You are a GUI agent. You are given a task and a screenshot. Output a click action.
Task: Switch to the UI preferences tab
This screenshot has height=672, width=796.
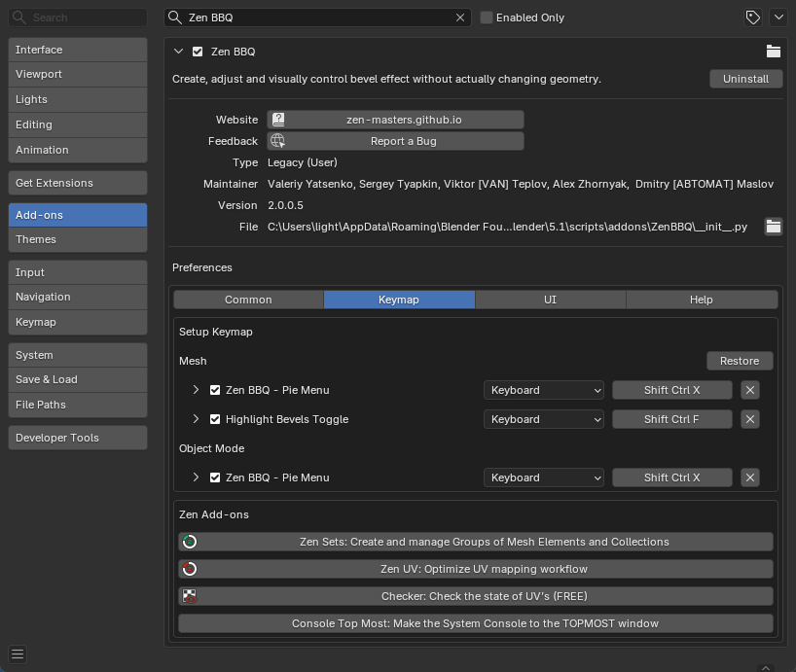coord(551,300)
